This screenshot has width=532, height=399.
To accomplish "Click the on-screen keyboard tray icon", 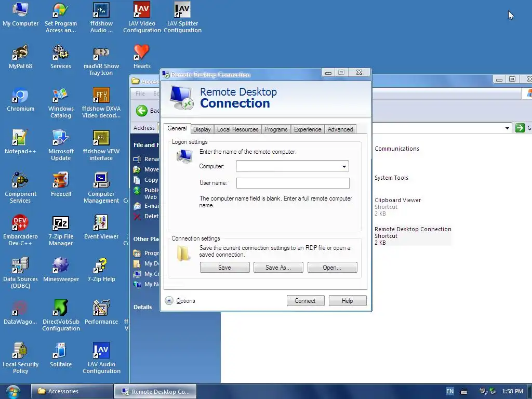I will click(464, 392).
